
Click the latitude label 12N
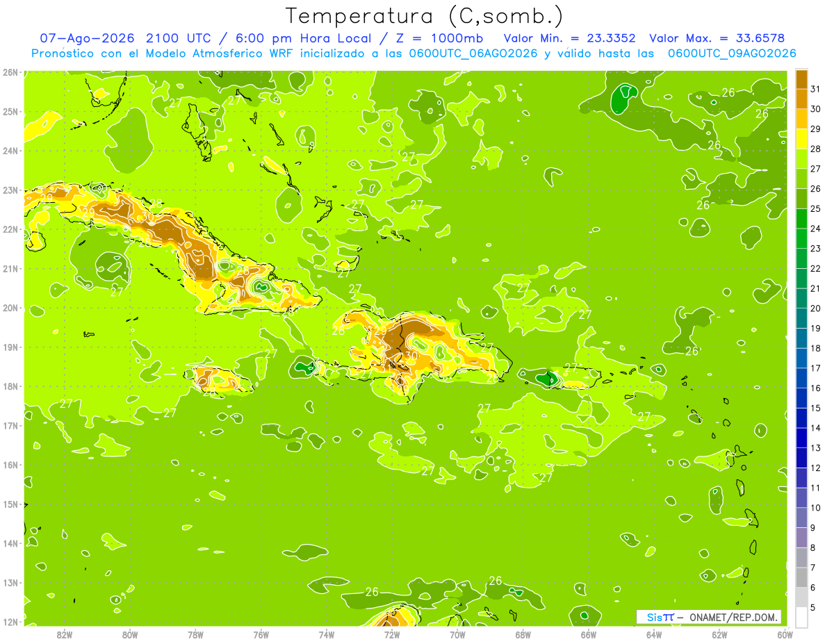tap(10, 622)
